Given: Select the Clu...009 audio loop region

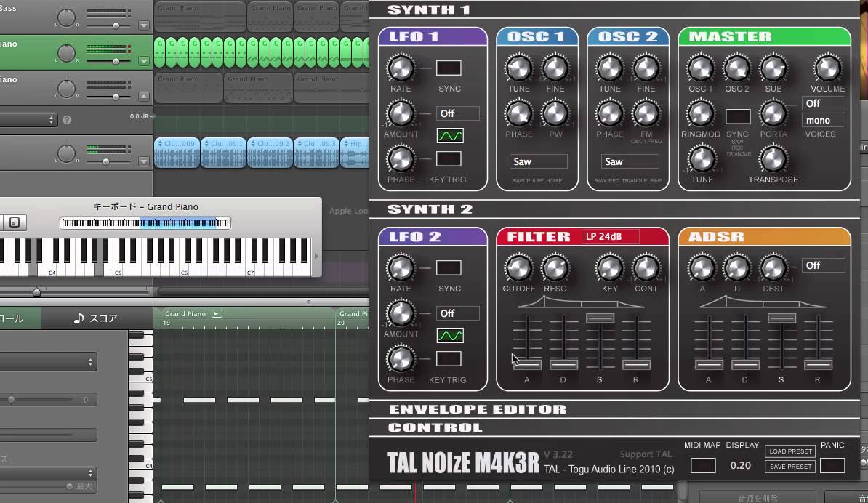Looking at the screenshot, I should click(177, 152).
